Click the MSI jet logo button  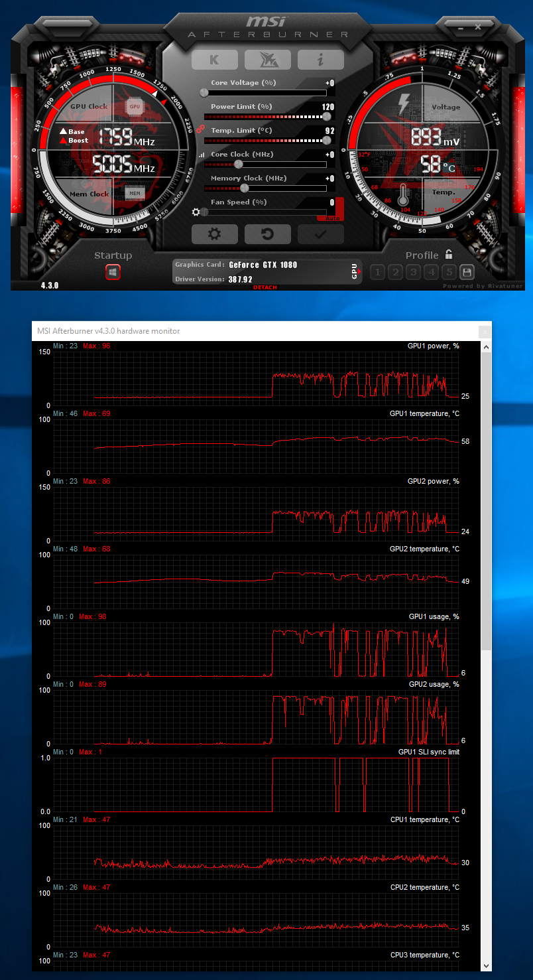[x=267, y=60]
